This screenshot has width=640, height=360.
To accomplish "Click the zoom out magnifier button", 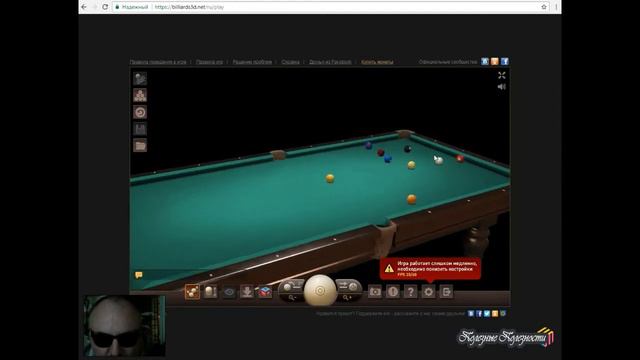I will click(x=291, y=298).
